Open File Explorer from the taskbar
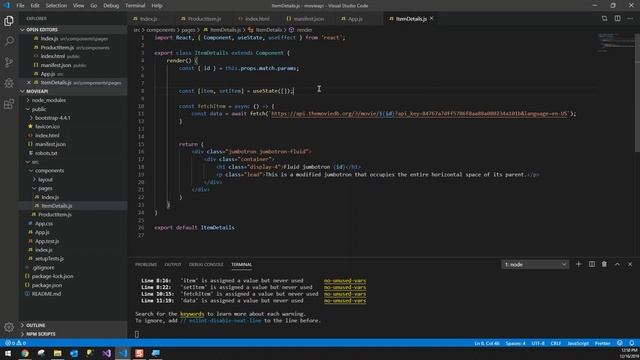The width and height of the screenshot is (640, 360). [x=58, y=353]
